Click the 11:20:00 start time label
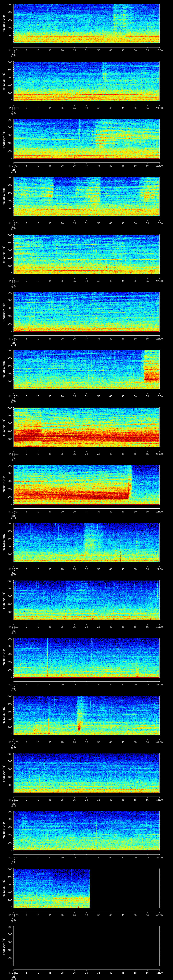 click(13, 108)
